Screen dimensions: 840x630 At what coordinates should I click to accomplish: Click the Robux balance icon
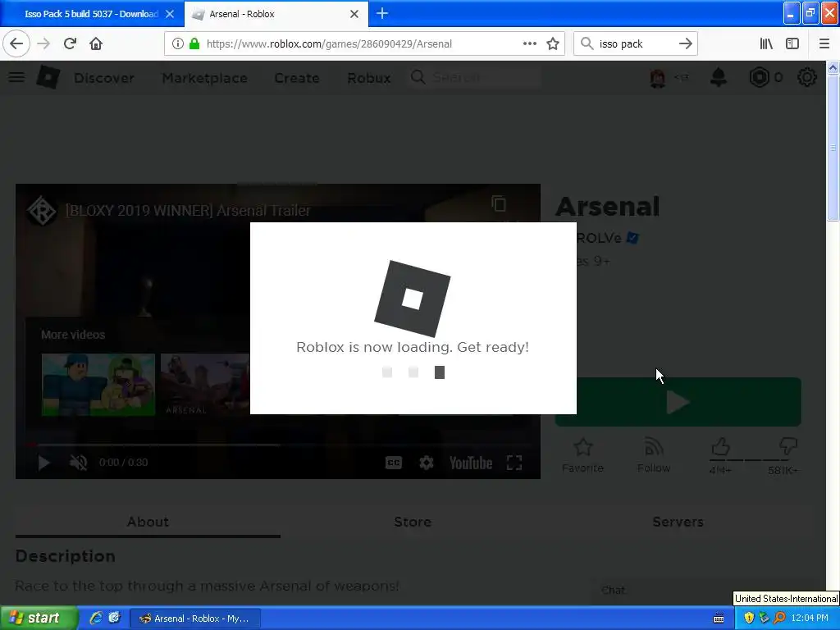[759, 78]
